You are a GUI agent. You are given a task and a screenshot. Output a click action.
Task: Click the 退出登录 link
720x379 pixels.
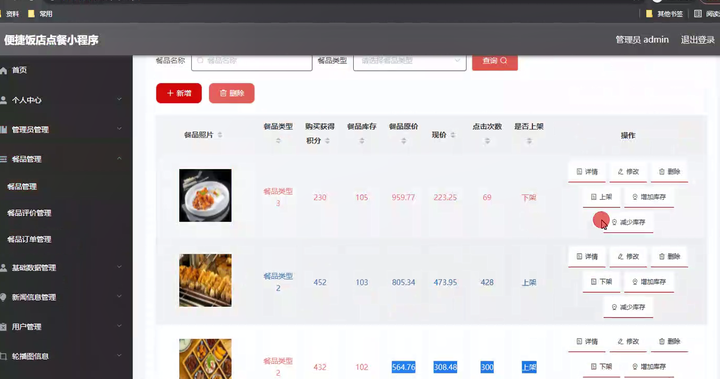click(x=698, y=40)
